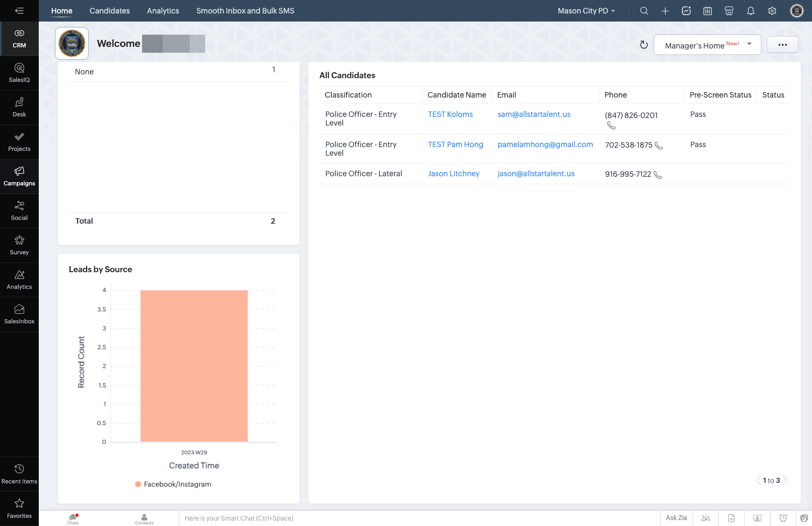This screenshot has height=526, width=812.
Task: Open the Chats panel in the bottom bar
Action: [x=73, y=519]
